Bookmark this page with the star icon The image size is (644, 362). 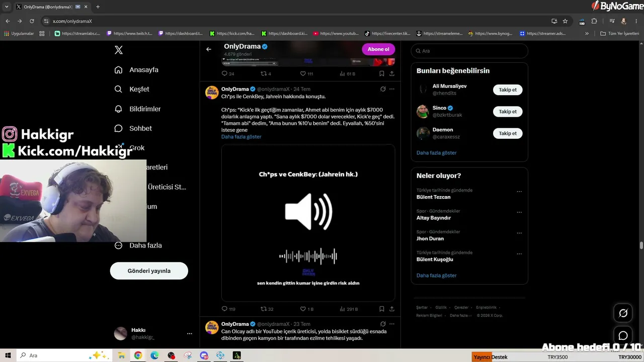pyautogui.click(x=565, y=21)
